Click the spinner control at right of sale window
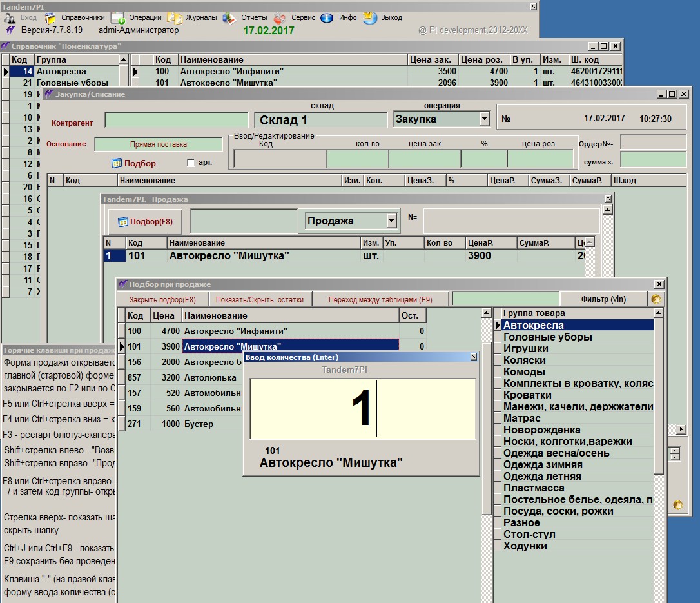700x603 pixels. (675, 454)
